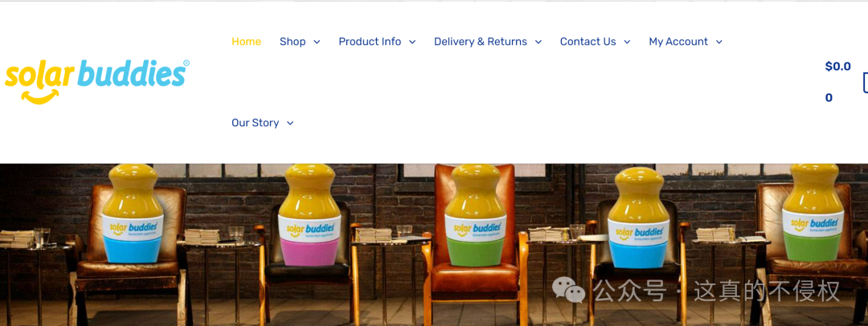Click the centre green applicator on red chair
This screenshot has height=326, width=868.
coord(476,215)
